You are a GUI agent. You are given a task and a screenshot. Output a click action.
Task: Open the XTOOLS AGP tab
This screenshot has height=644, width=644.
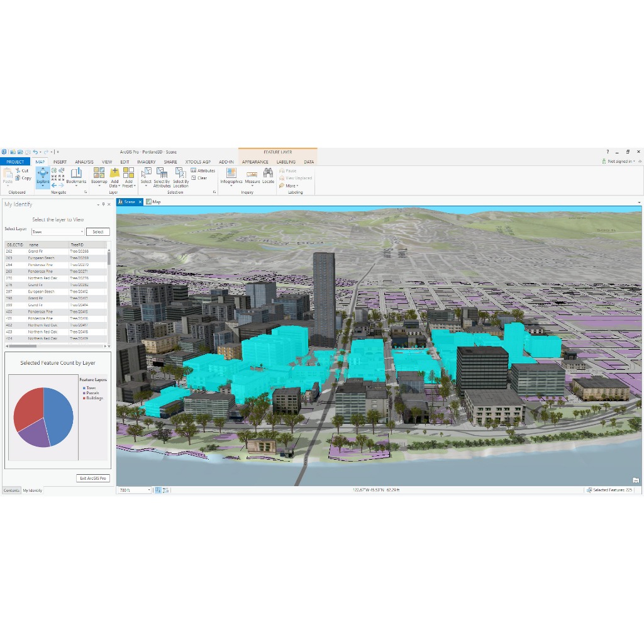[x=198, y=162]
